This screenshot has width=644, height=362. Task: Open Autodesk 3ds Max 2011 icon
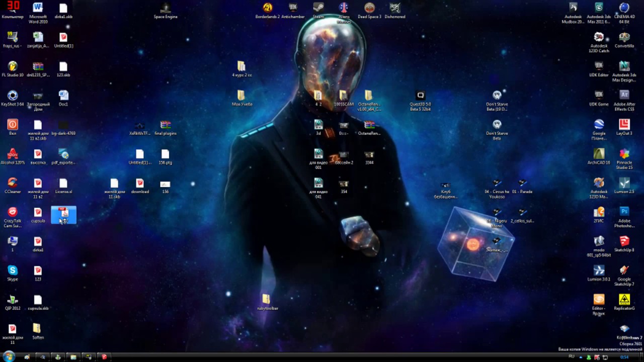(x=599, y=13)
